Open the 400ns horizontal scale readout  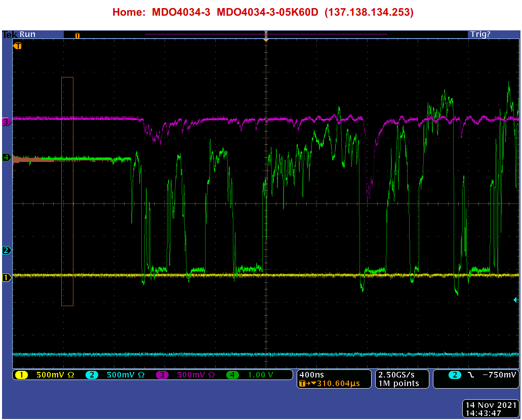333,375
